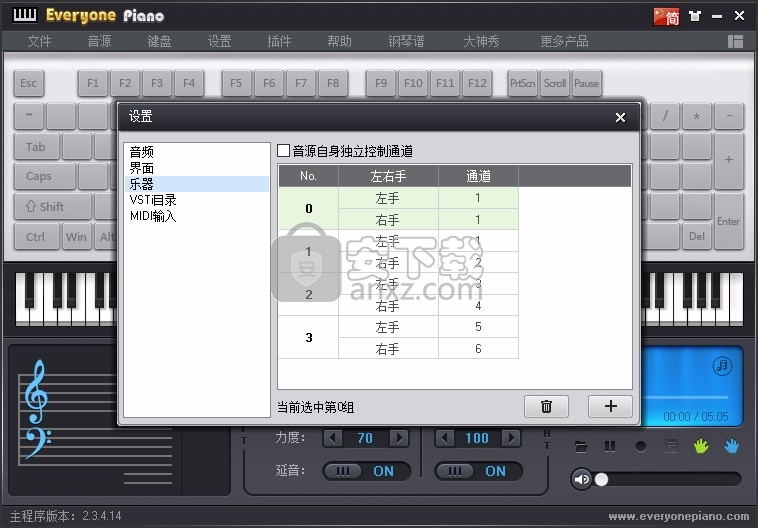This screenshot has width=758, height=528.
Task: Click the bass clef on the staff
Action: coord(38,442)
